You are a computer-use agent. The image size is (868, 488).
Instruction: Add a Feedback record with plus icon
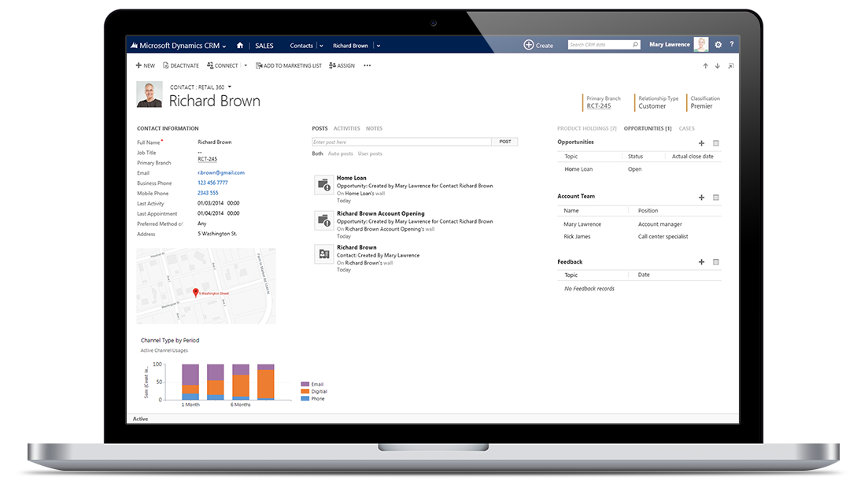click(701, 262)
